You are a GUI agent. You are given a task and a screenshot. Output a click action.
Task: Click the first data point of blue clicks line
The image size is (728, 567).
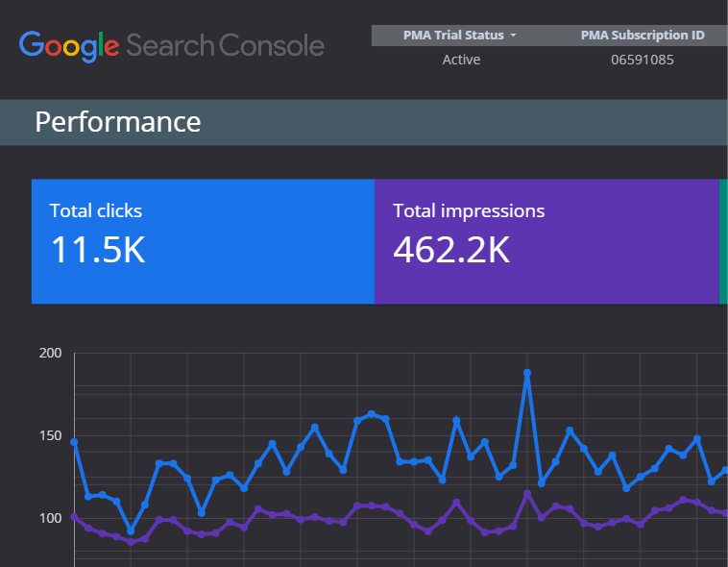click(x=74, y=442)
